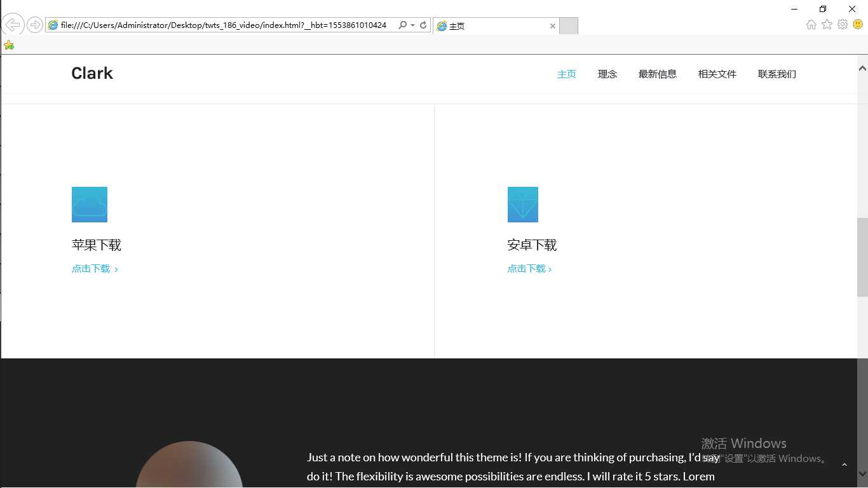The width and height of the screenshot is (868, 488).
Task: Open the 相关文件 navigation item
Action: click(717, 74)
